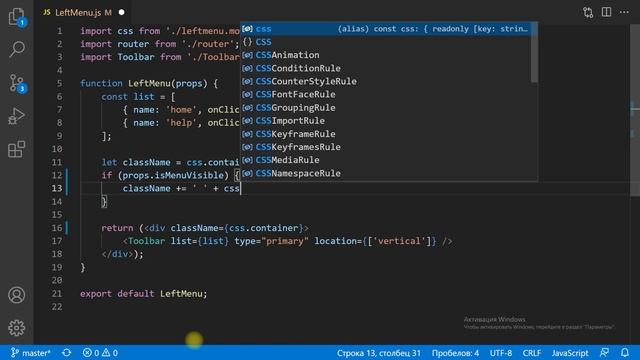Click the feedback icon in status bar
Image resolution: width=640 pixels, height=360 pixels.
click(x=604, y=353)
